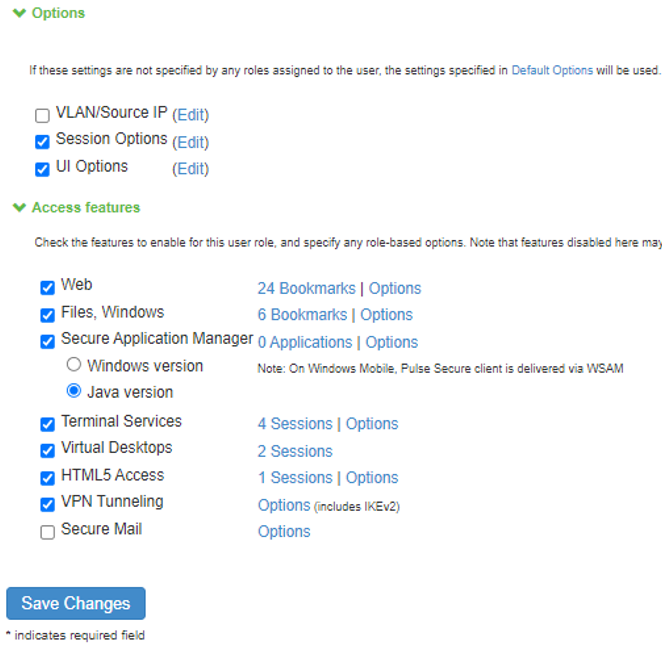Image resolution: width=662 pixels, height=646 pixels.
Task: Open the 6 Bookmarks link for Files
Action: click(x=302, y=315)
